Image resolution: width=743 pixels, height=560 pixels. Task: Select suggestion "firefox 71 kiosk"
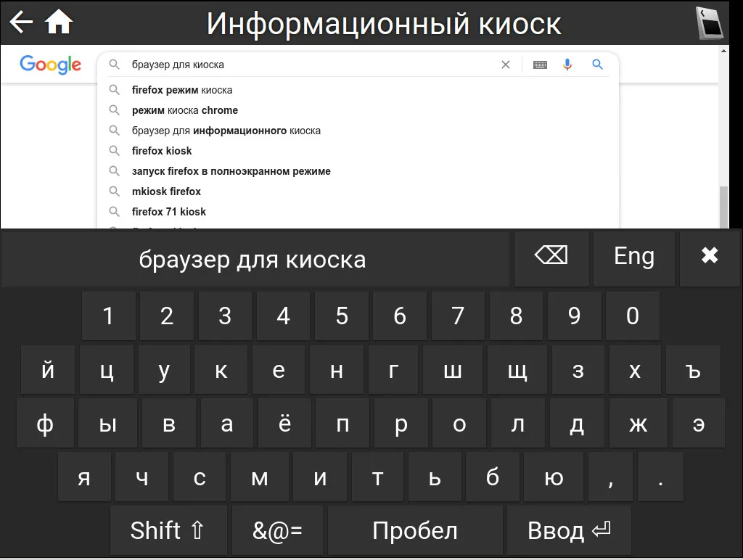pos(358,212)
